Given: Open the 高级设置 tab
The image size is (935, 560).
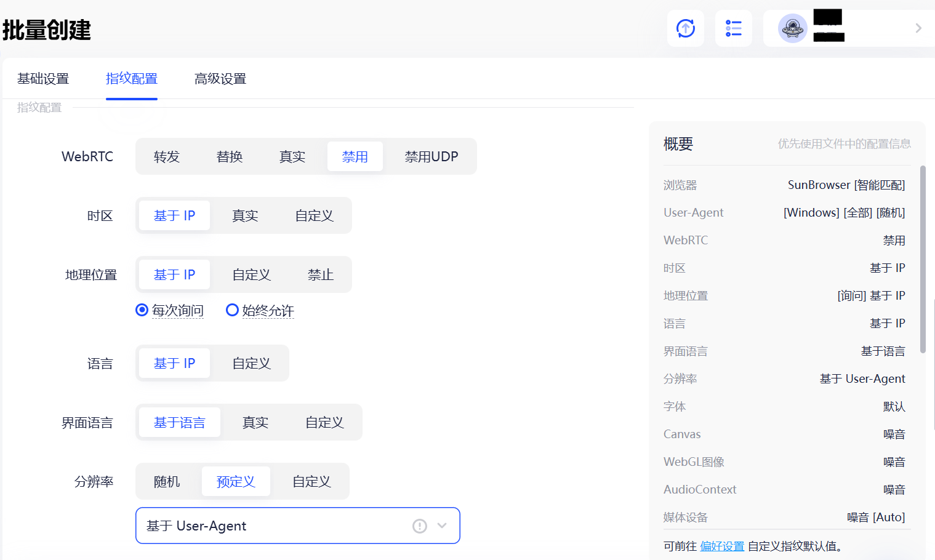Looking at the screenshot, I should [x=220, y=79].
